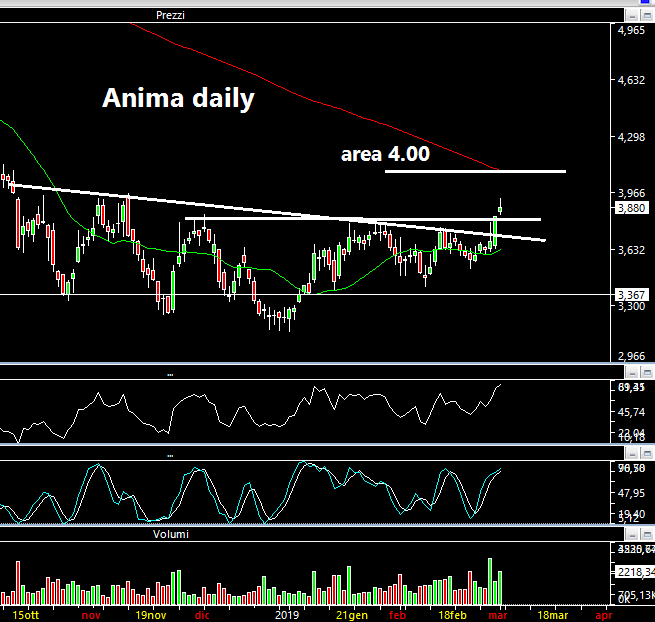Select the 'Anima daily' chart annotation
The width and height of the screenshot is (655, 622).
tap(178, 99)
